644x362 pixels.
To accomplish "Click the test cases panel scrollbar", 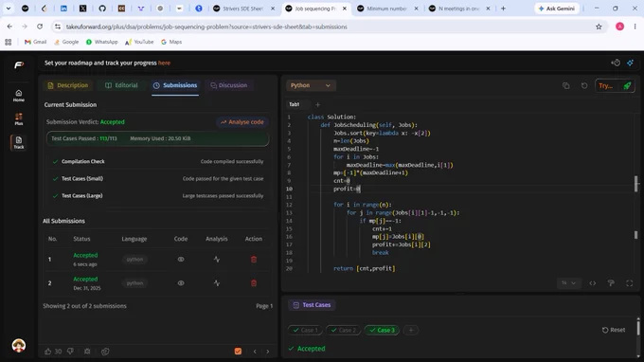I will click(x=637, y=328).
